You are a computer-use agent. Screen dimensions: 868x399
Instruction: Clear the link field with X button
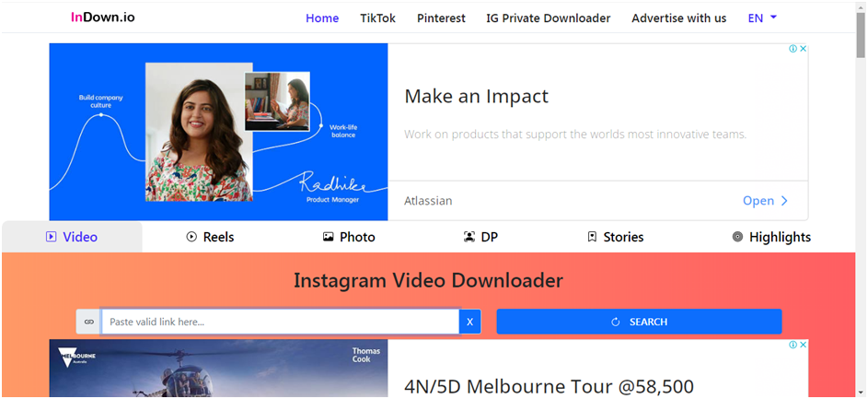click(x=469, y=322)
